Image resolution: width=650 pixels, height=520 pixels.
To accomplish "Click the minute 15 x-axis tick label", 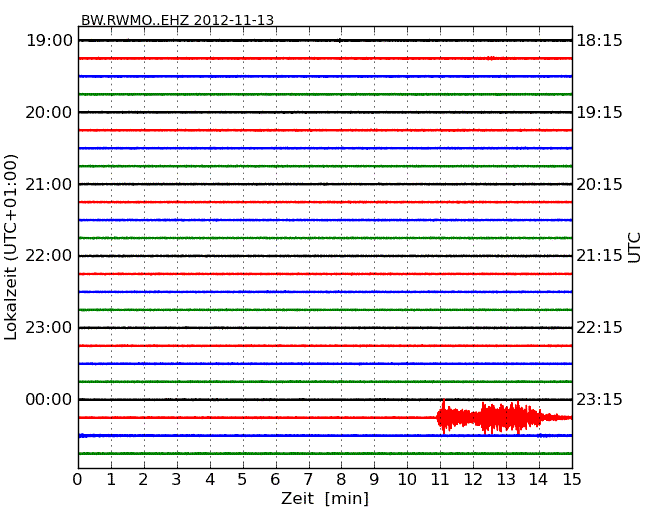I will 572,479.
